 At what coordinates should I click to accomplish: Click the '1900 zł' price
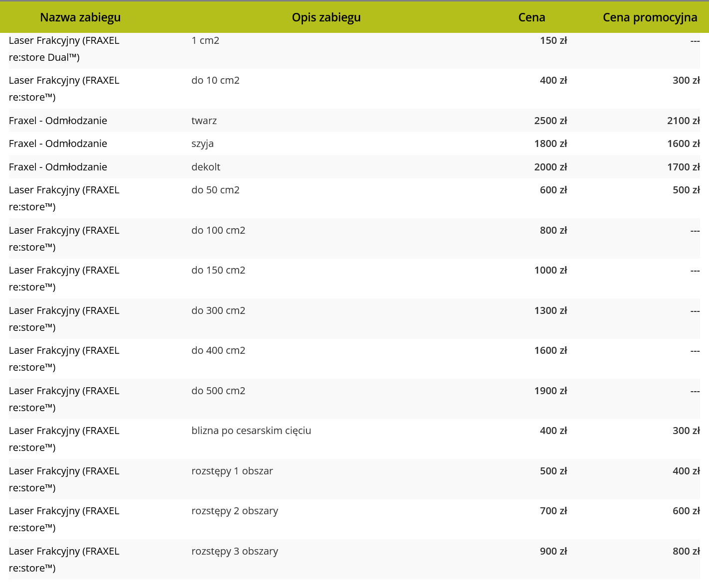551,391
